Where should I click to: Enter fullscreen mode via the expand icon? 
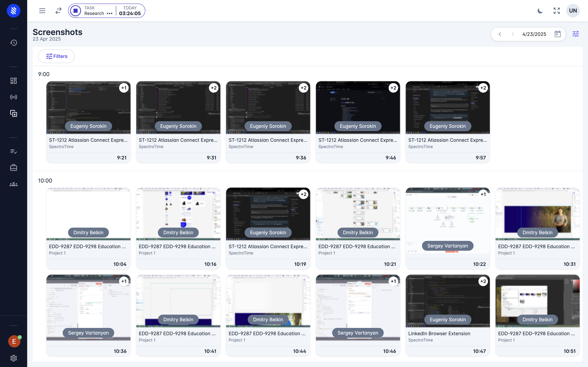coord(556,11)
